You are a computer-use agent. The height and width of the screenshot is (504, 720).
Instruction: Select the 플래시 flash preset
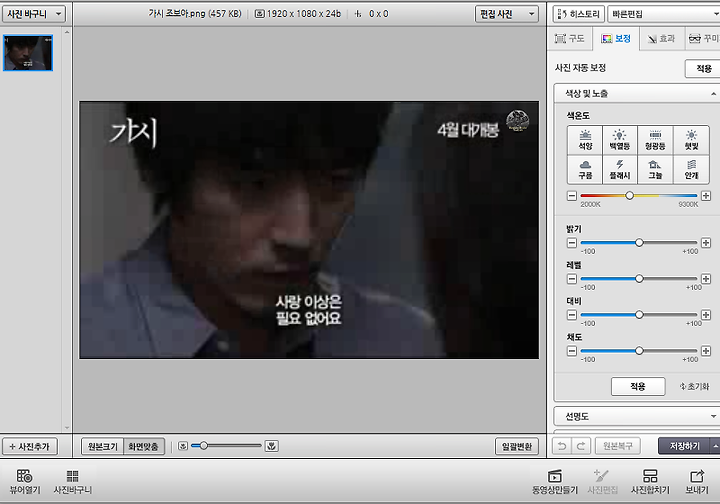coord(620,169)
